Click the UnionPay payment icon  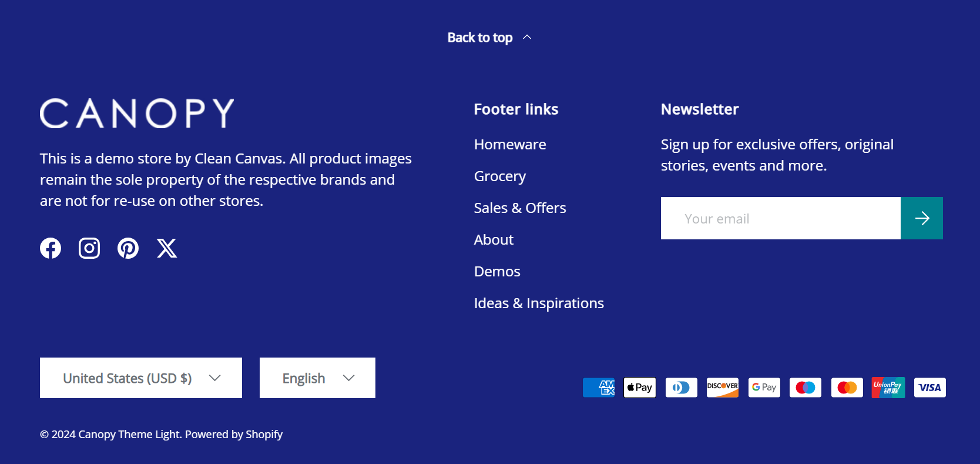coord(888,388)
